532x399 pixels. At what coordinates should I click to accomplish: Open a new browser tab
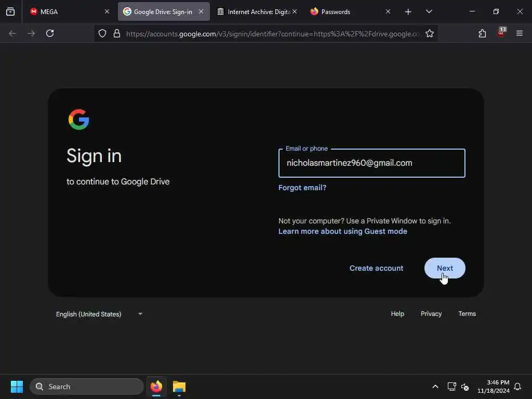coord(408,12)
